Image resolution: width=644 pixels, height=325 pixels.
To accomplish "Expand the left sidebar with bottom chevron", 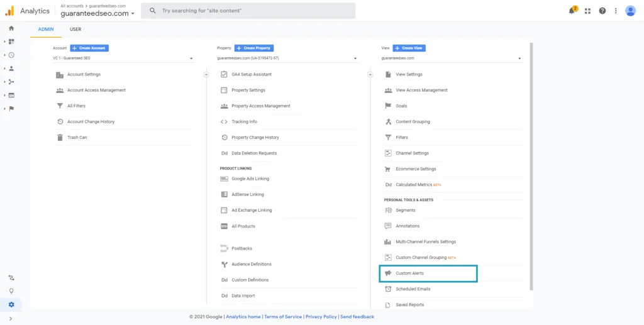I will 11,319.
